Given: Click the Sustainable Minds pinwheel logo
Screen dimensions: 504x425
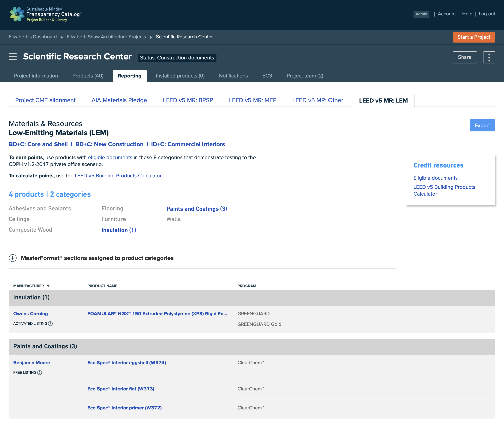Looking at the screenshot, I should (x=17, y=14).
